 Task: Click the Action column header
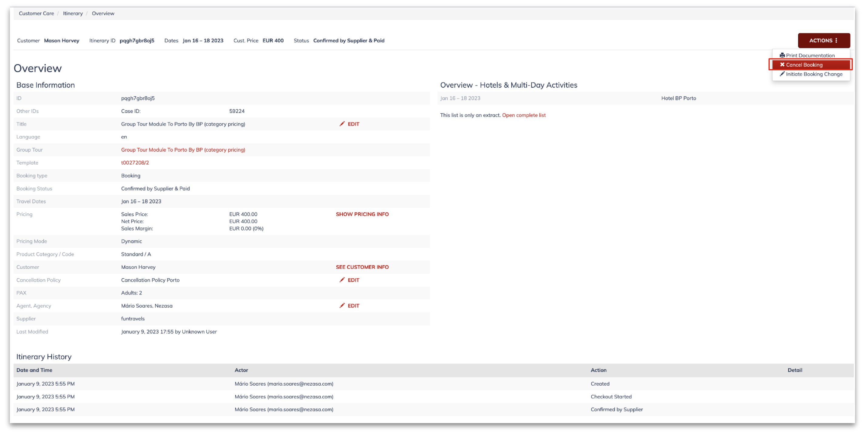(598, 370)
